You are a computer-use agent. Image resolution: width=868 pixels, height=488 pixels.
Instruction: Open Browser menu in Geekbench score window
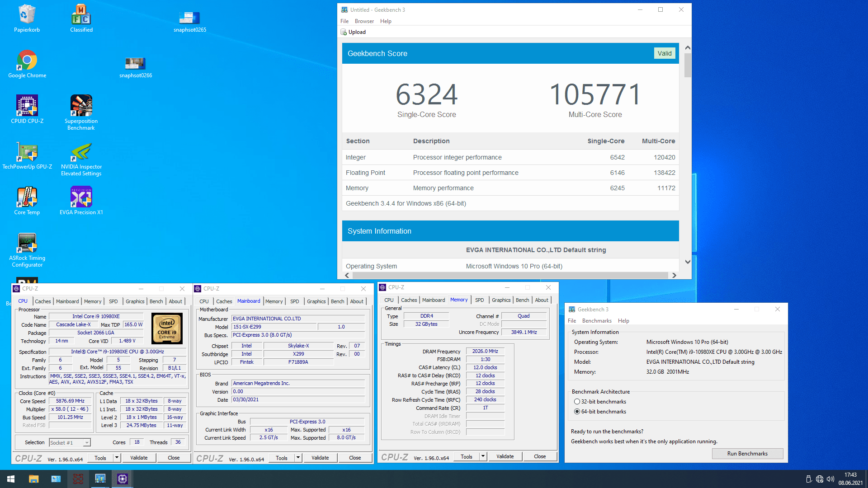click(364, 21)
